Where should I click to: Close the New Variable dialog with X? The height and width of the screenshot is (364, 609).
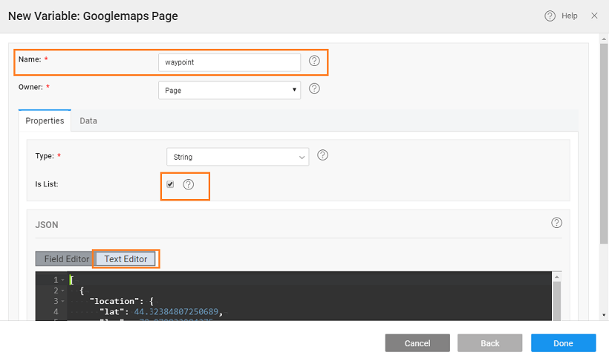tap(594, 16)
